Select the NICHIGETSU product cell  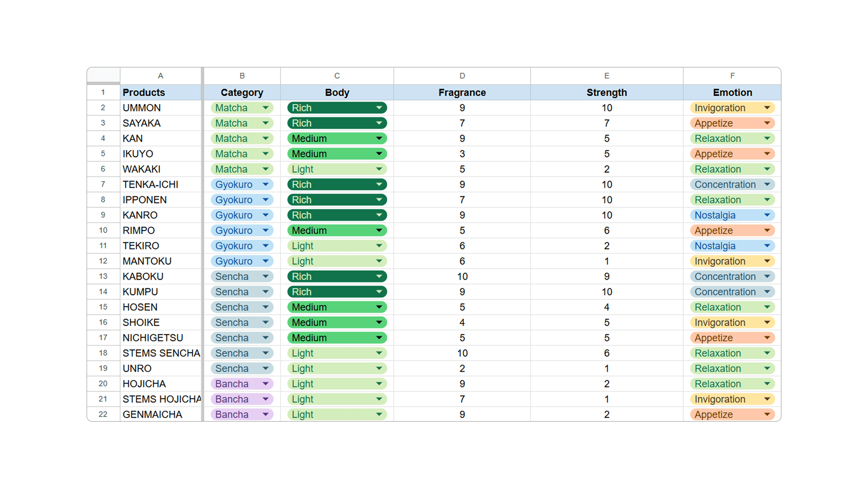tap(161, 338)
